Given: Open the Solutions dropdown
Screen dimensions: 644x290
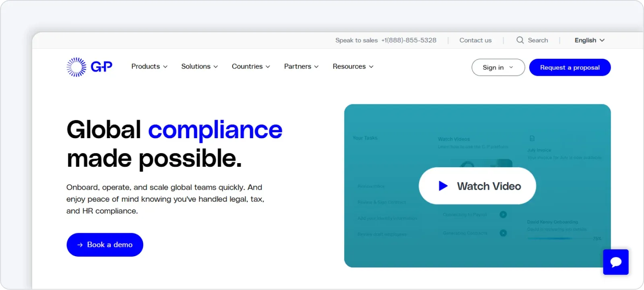Looking at the screenshot, I should tap(199, 66).
